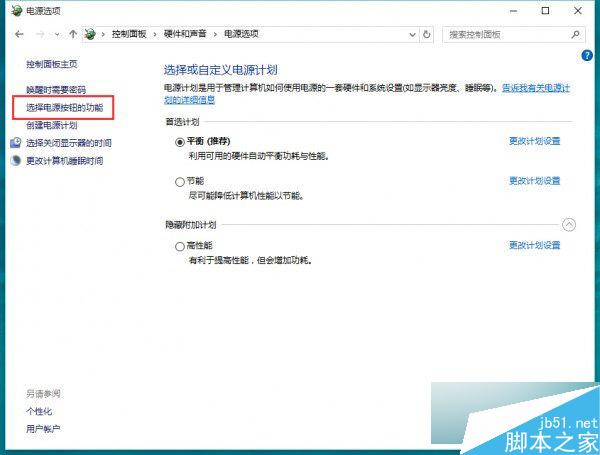Screen dimensions: 600x455
Task: Click 创建电源计划 link
Action: click(x=52, y=125)
